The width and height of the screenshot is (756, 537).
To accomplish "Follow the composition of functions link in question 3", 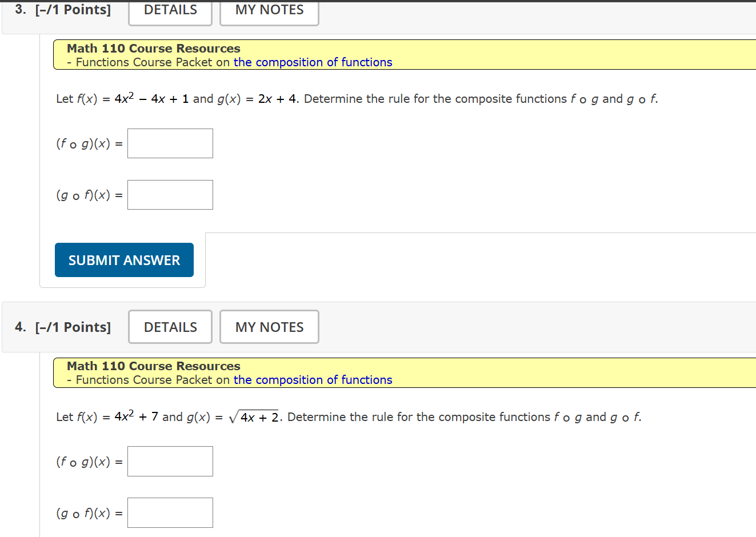I will pos(312,62).
